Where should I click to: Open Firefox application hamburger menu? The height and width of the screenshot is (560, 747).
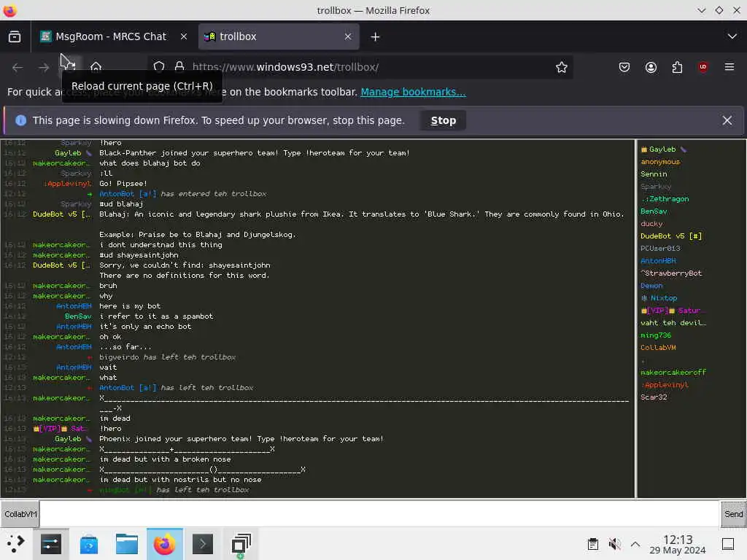pos(729,67)
